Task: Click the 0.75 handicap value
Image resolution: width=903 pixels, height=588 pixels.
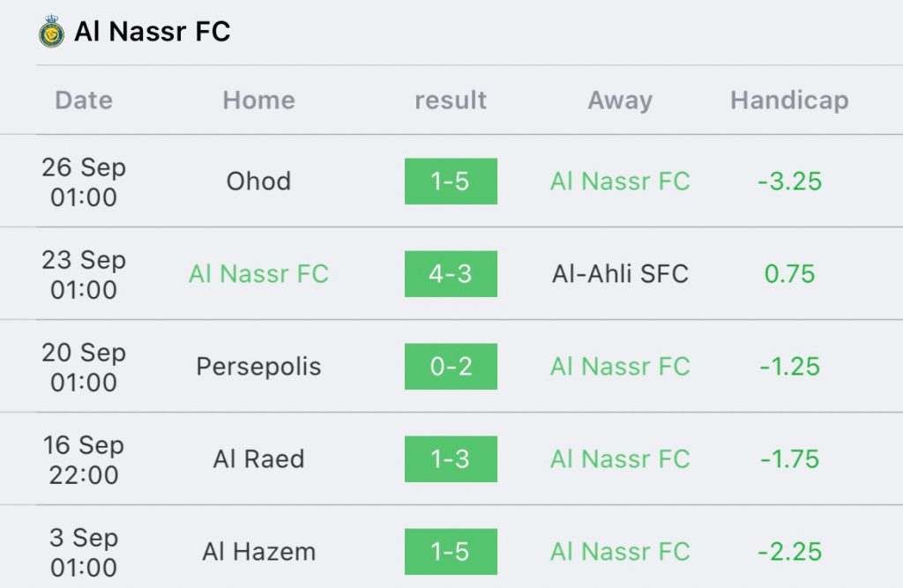Action: click(x=789, y=274)
